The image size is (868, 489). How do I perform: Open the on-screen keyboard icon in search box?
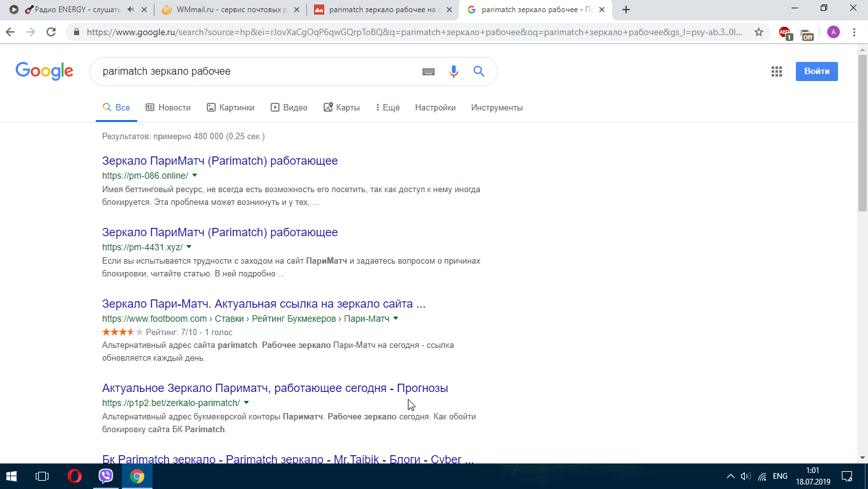click(x=429, y=71)
